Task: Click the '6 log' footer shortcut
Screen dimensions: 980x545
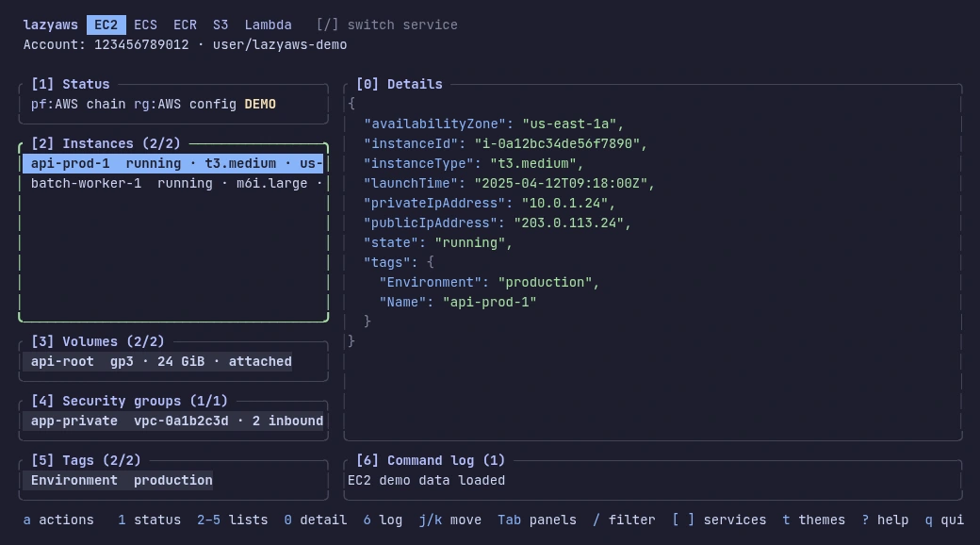Action: point(384,520)
